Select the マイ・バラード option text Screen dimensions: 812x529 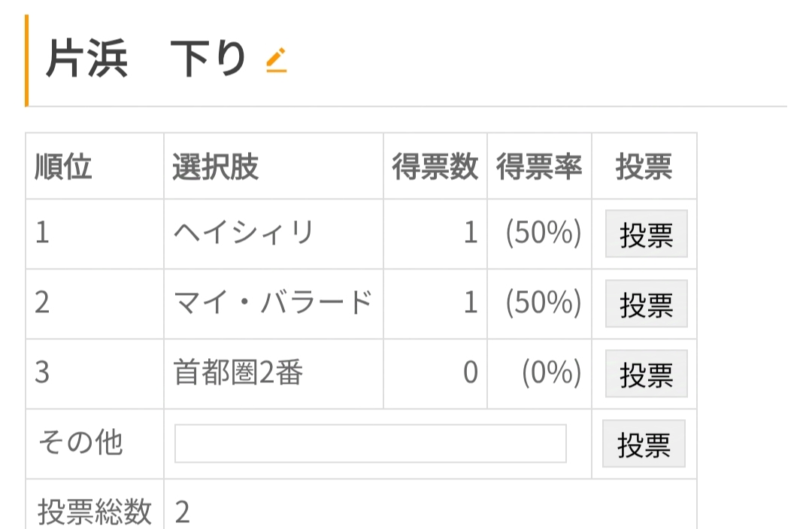pos(273,302)
